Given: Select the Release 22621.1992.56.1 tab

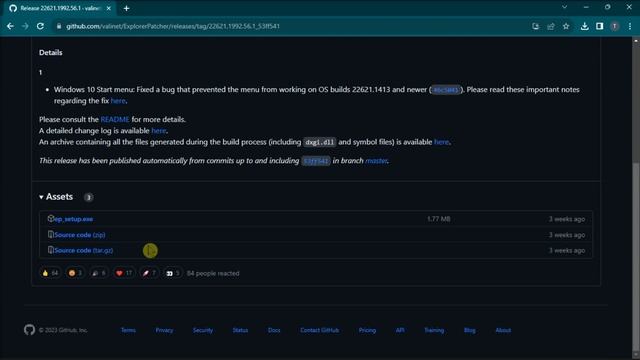Looking at the screenshot, I should (x=60, y=8).
